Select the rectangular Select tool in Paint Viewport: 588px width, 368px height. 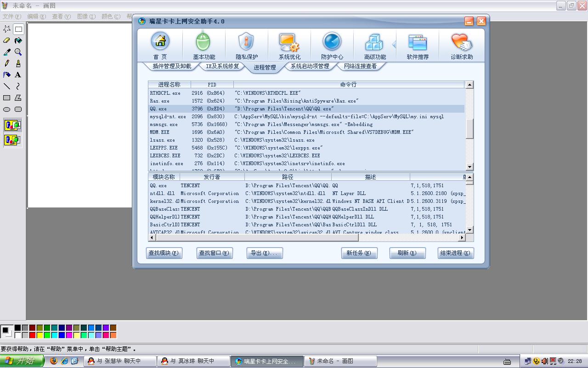click(x=18, y=29)
